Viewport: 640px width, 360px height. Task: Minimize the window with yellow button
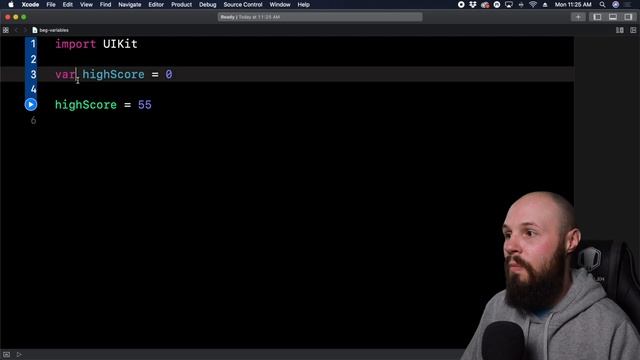point(16,17)
